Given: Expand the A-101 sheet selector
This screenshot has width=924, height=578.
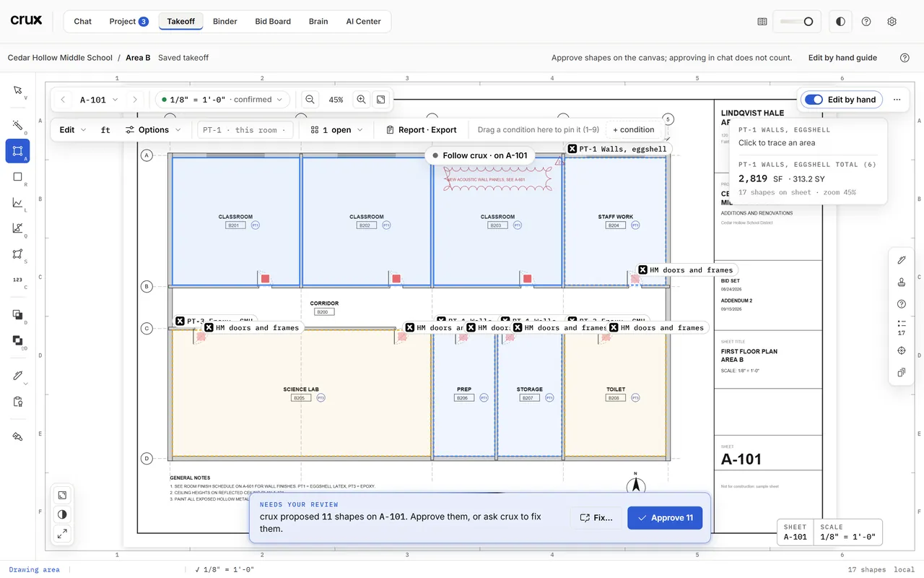Looking at the screenshot, I should (99, 100).
